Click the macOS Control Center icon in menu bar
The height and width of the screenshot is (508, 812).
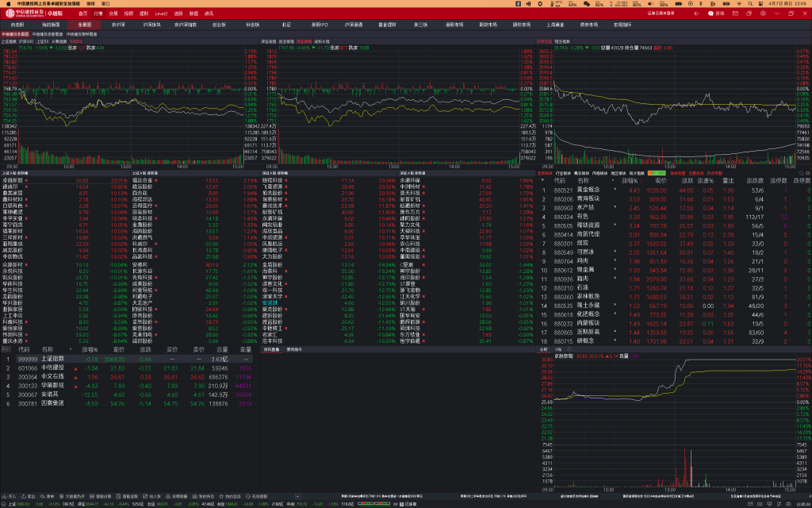click(762, 3)
